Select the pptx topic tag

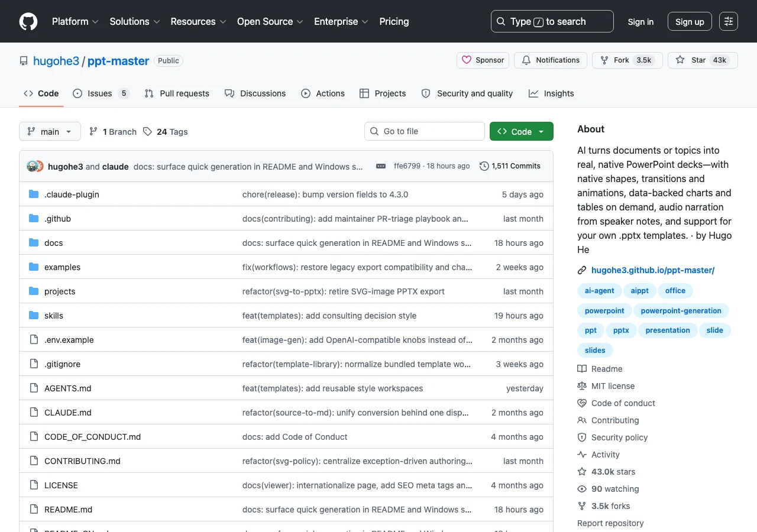(x=621, y=330)
